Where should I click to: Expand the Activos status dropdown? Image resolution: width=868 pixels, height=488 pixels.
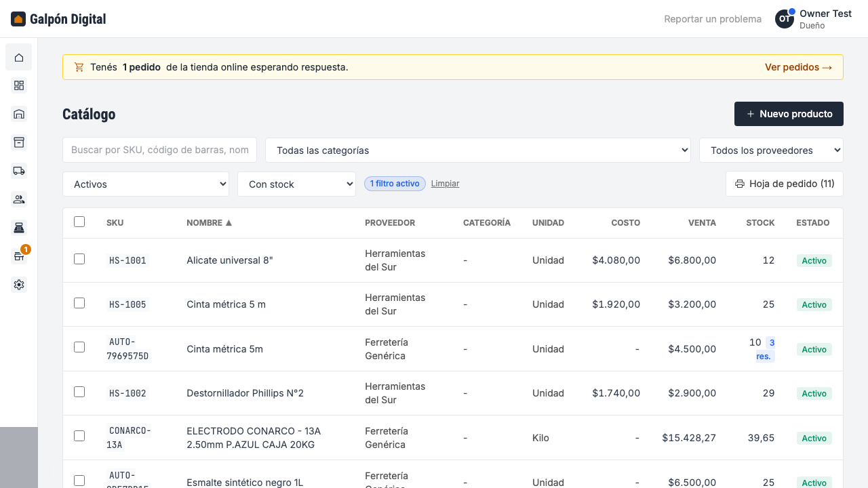point(146,184)
